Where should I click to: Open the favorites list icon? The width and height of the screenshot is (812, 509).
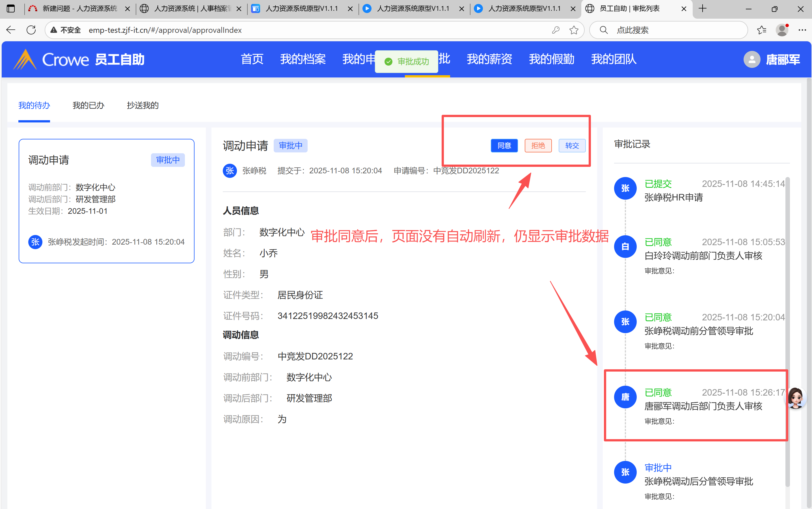(761, 30)
